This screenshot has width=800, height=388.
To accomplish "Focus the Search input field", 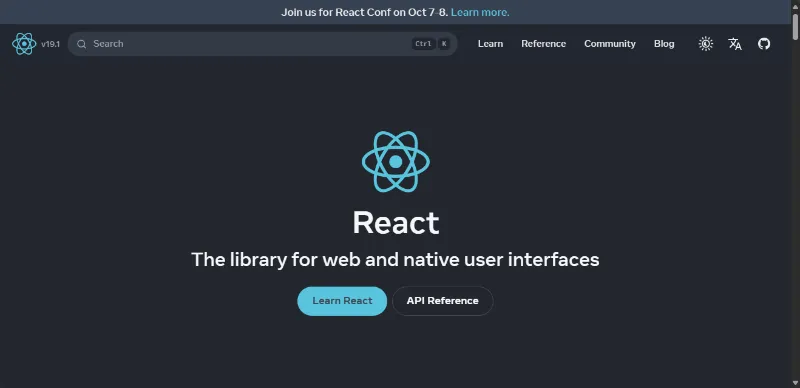I will tap(262, 44).
